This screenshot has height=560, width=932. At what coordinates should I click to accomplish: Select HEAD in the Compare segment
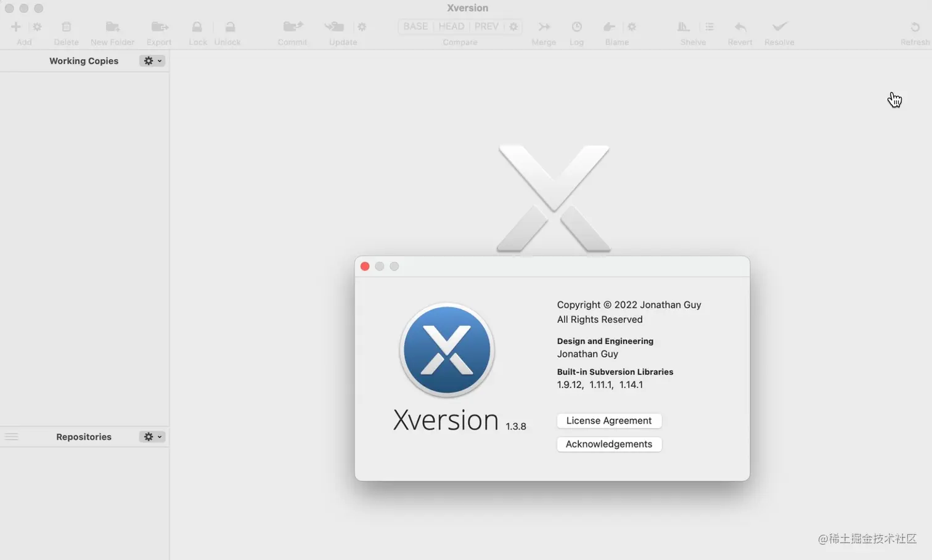(x=451, y=26)
